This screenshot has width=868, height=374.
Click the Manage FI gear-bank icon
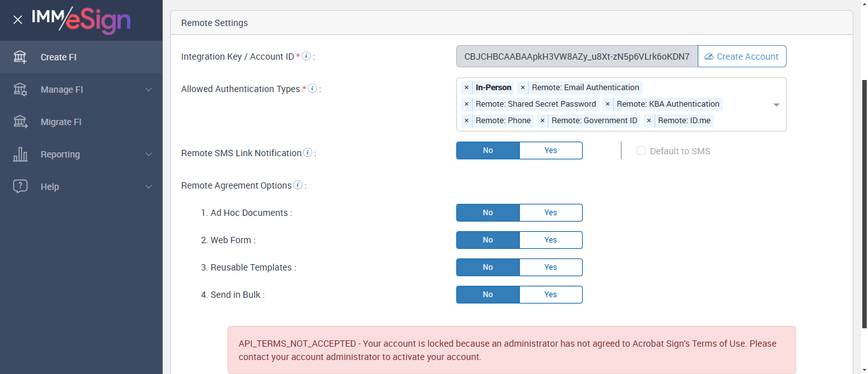pos(20,90)
